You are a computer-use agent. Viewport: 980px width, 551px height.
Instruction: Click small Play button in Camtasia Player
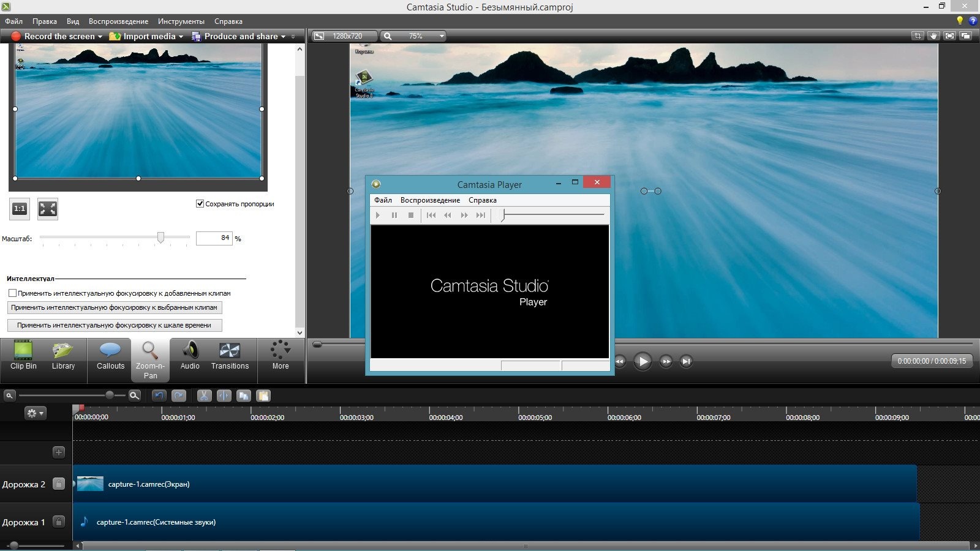coord(378,215)
